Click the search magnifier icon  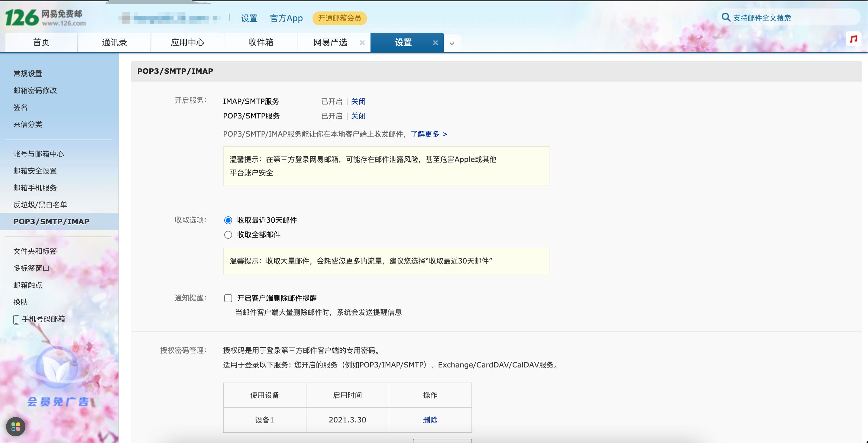[x=726, y=18]
